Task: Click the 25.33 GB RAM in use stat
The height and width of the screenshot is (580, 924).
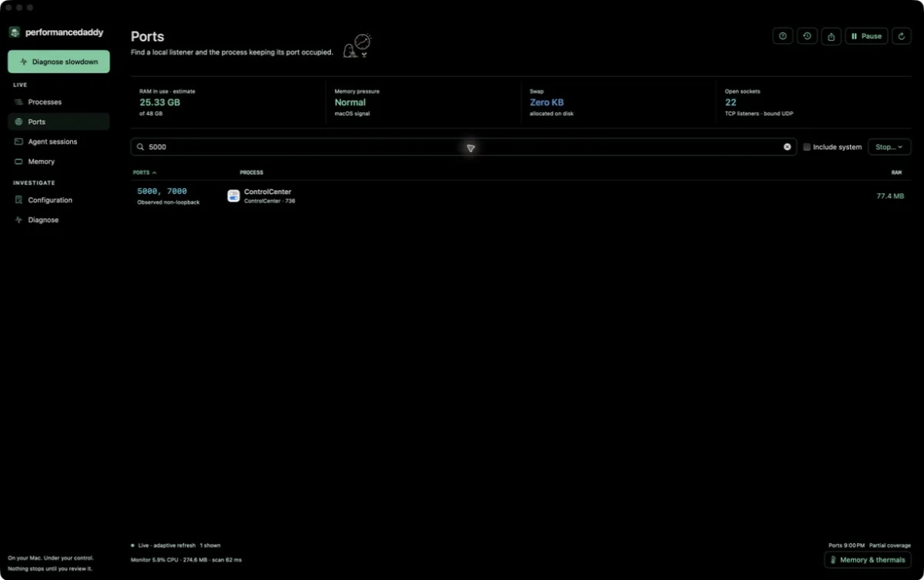Action: (x=160, y=102)
